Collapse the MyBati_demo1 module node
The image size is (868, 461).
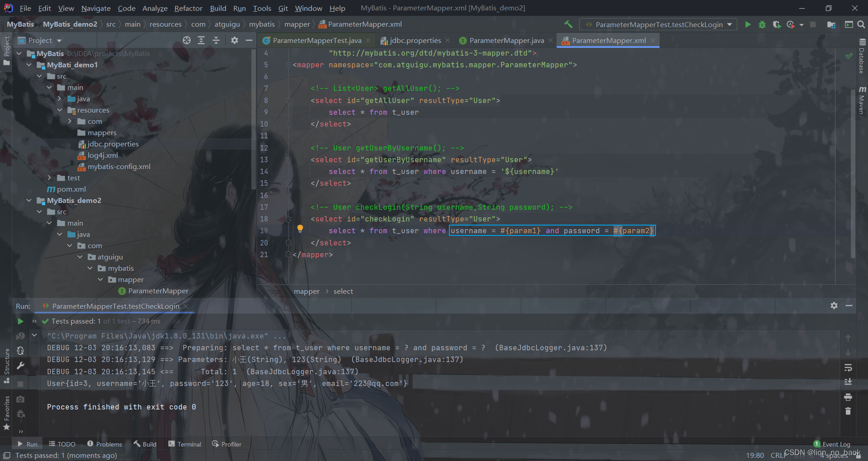[29, 65]
